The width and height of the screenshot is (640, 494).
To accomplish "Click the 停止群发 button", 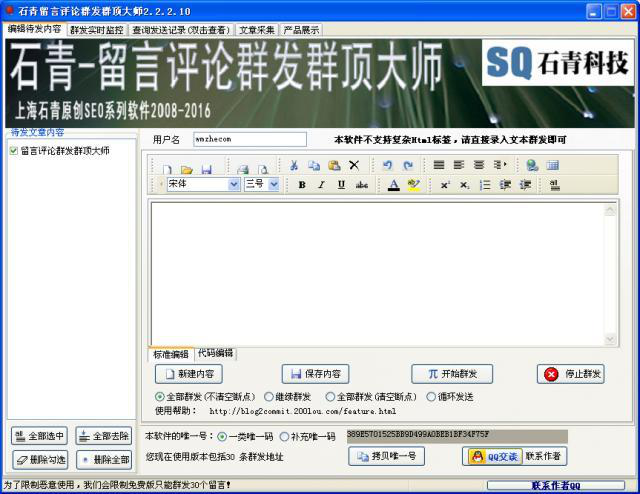I will (571, 374).
